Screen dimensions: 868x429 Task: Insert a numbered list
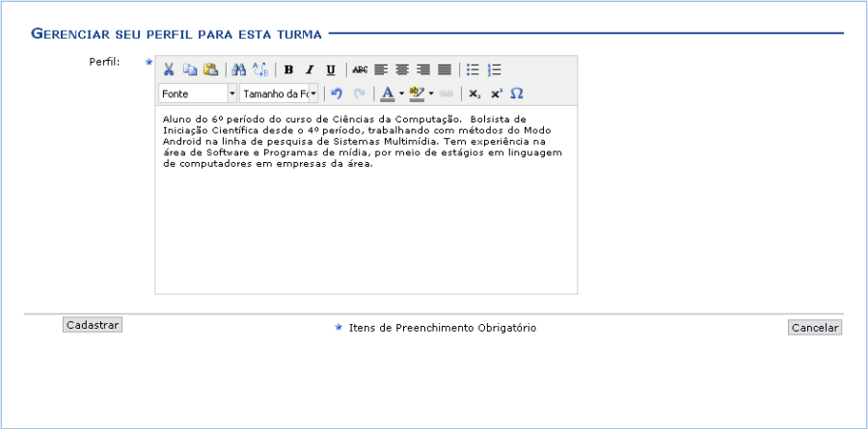[x=495, y=69]
